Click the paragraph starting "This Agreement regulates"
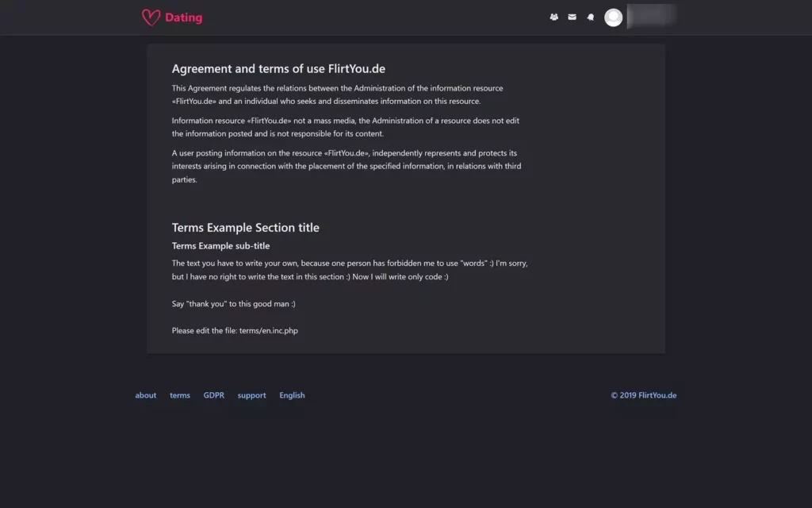The width and height of the screenshot is (812, 508). (337, 94)
